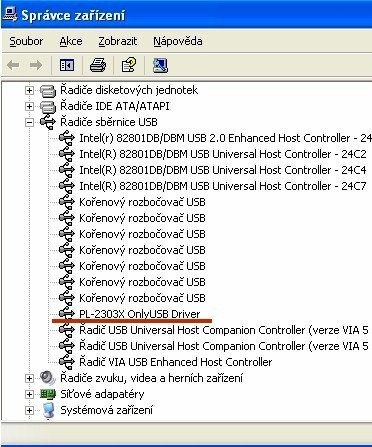Click the Back arrow toolbar icon

(13, 65)
